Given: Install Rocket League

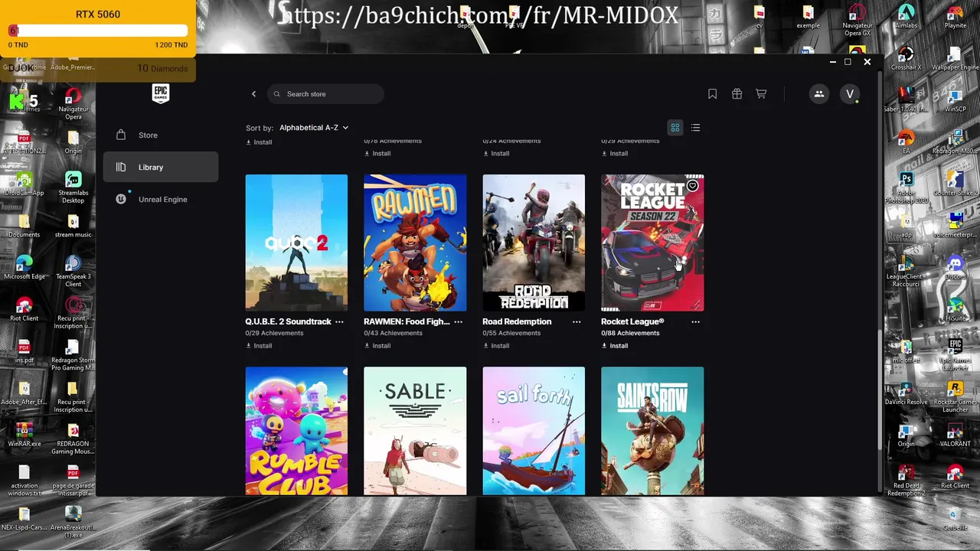Looking at the screenshot, I should click(x=615, y=346).
